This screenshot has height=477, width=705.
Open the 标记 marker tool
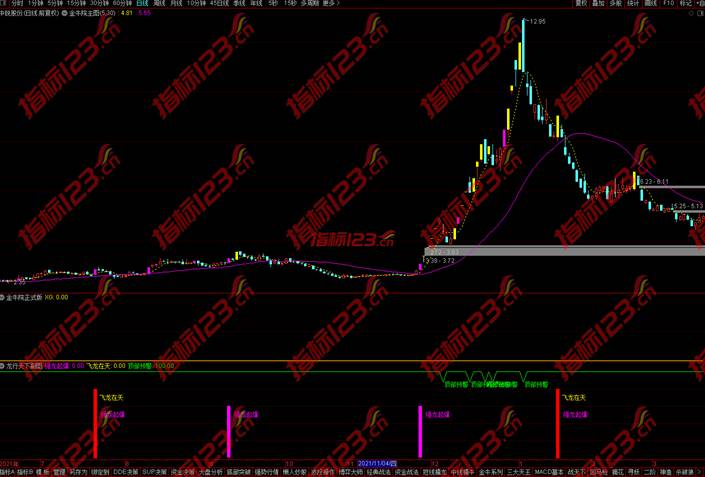tap(685, 4)
